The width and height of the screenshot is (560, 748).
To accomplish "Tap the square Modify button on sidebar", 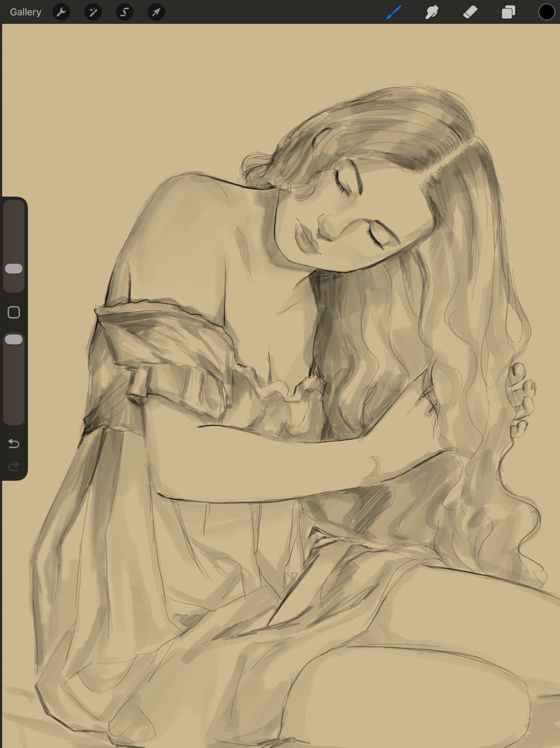I will click(x=14, y=312).
